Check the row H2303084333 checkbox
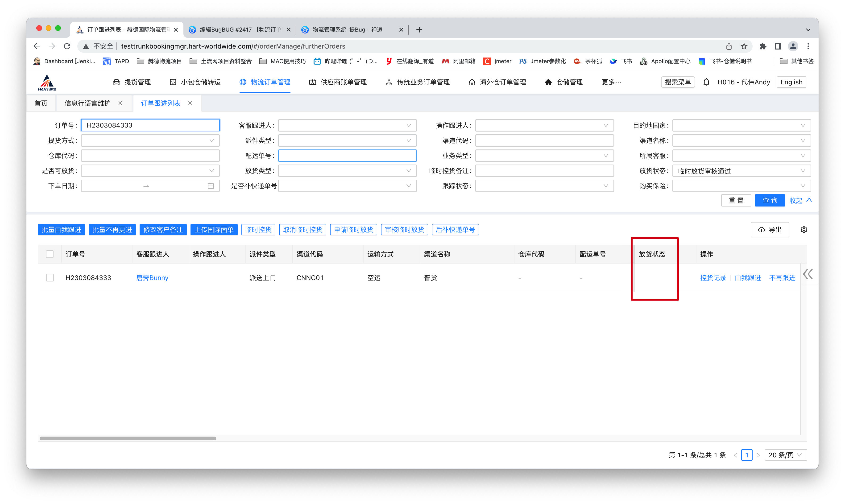This screenshot has height=504, width=845. tap(50, 278)
